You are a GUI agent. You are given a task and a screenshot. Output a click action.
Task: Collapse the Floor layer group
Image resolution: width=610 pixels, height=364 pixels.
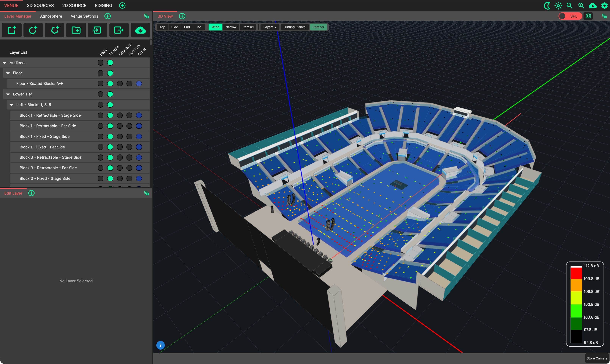(x=8, y=73)
